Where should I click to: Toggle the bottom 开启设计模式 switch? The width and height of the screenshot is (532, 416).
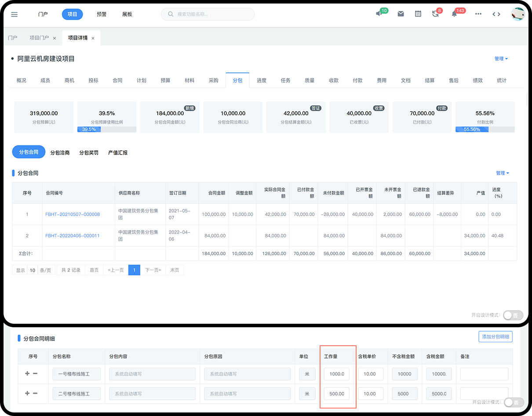[x=514, y=402]
